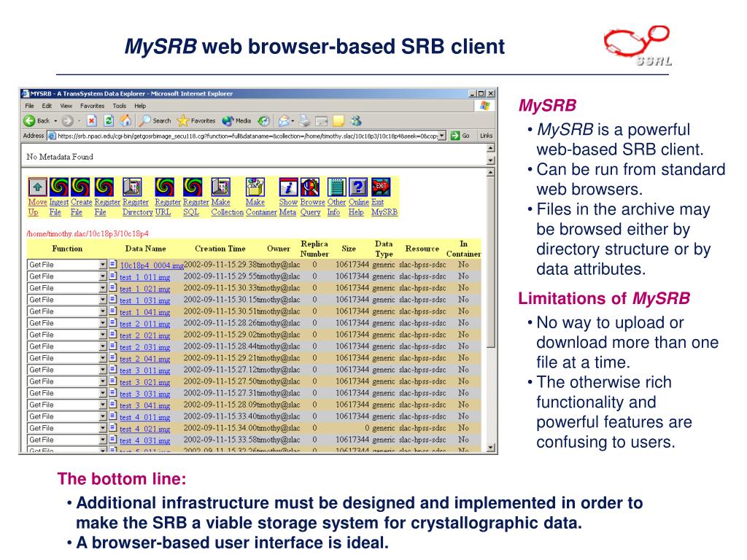Open the test_4_021.img file link
This screenshot has height=560, width=747.
pos(145,429)
